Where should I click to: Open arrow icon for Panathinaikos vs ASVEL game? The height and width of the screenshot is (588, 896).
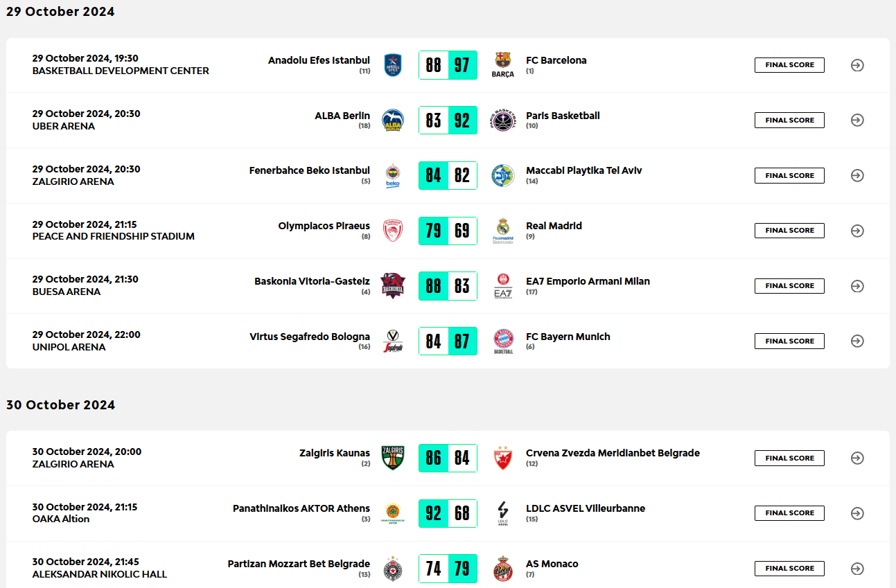[857, 513]
